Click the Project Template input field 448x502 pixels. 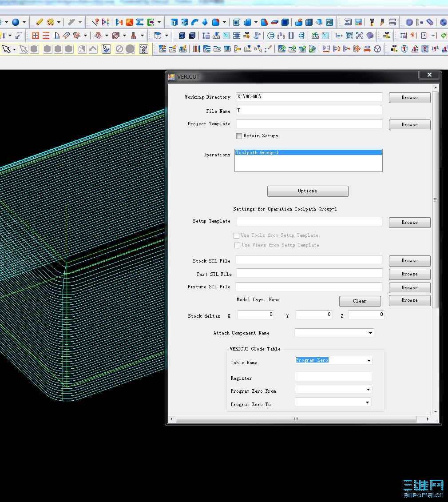309,124
